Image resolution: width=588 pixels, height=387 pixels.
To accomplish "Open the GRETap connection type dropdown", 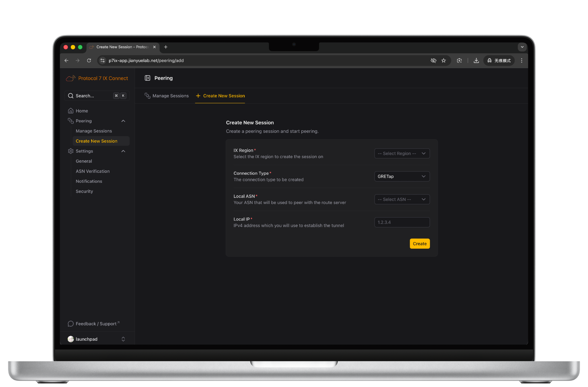I will pyautogui.click(x=402, y=177).
